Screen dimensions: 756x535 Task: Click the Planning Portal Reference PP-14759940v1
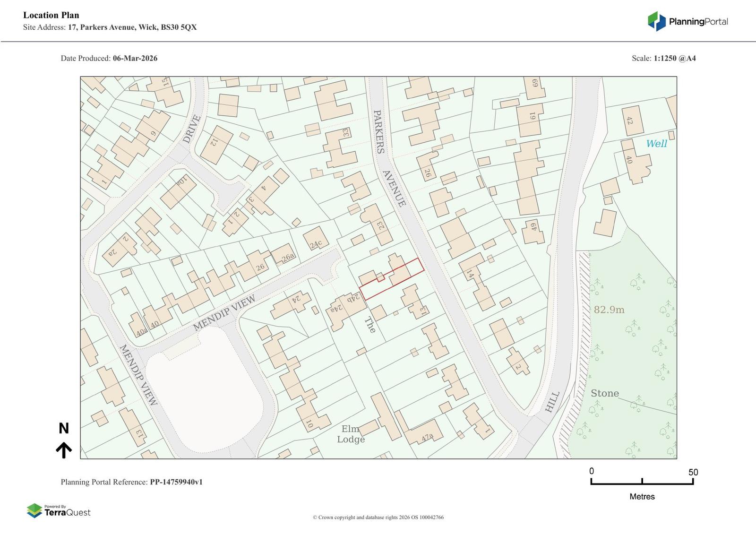tap(131, 482)
